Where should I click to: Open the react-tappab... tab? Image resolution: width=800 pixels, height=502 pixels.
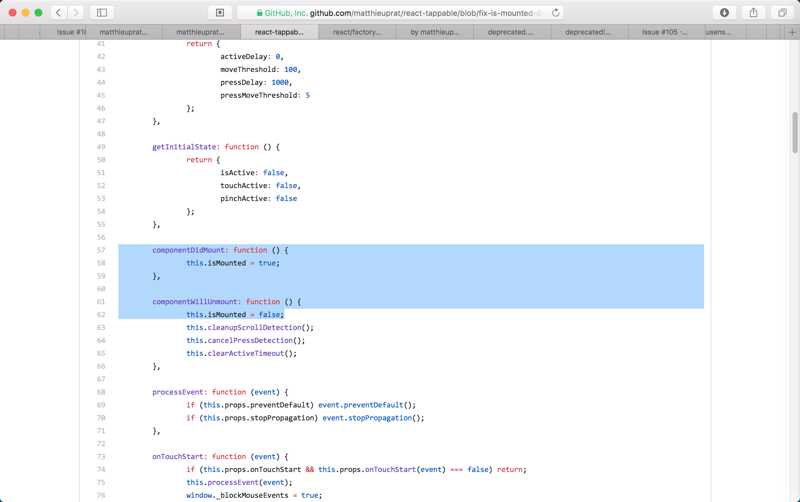pos(279,32)
